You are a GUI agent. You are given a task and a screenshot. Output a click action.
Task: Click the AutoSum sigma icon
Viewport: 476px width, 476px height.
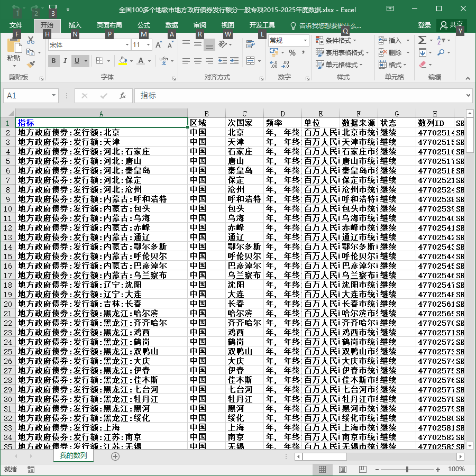[x=422, y=40]
